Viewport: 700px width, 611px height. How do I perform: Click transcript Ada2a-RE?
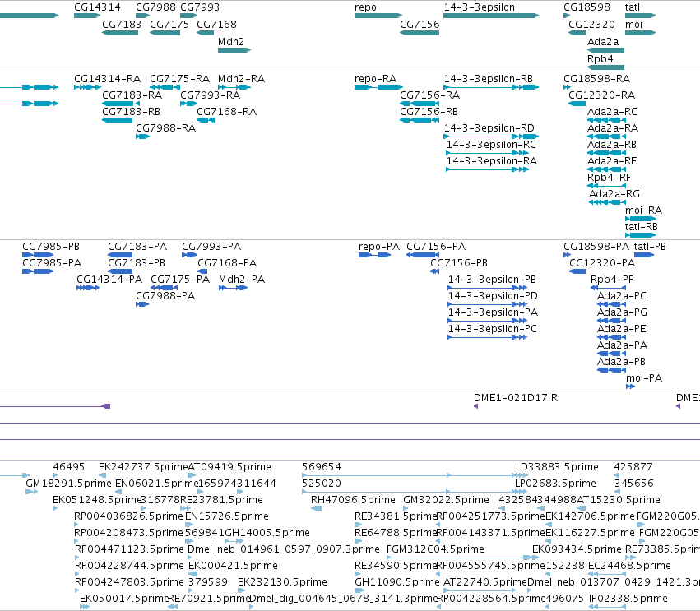(x=612, y=161)
